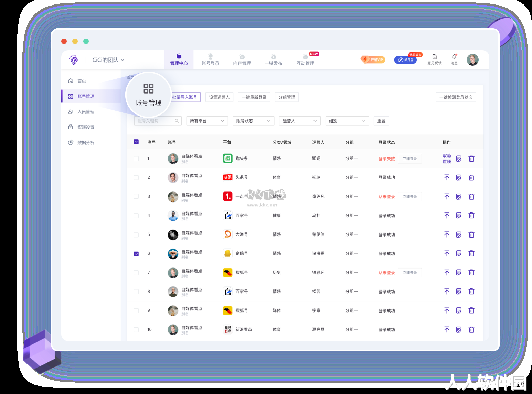
Task: Focus the 账号关键词 search field
Action: [x=158, y=121]
